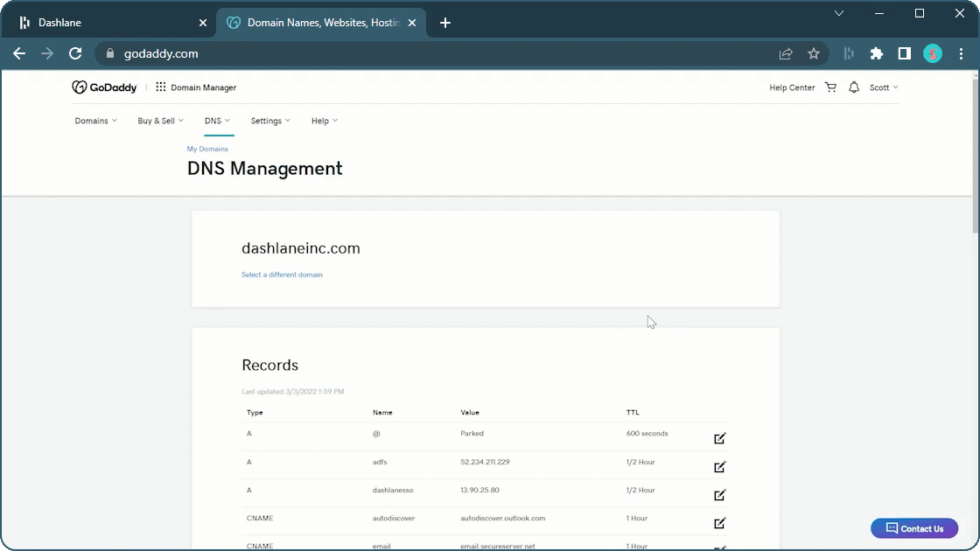The image size is (980, 551).
Task: Share this page from address bar
Action: [786, 53]
